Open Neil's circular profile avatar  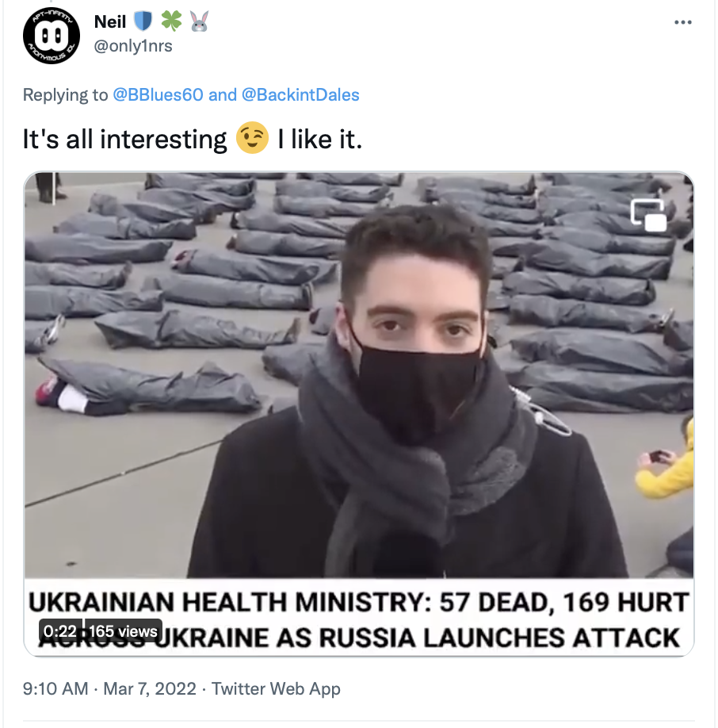[52, 36]
